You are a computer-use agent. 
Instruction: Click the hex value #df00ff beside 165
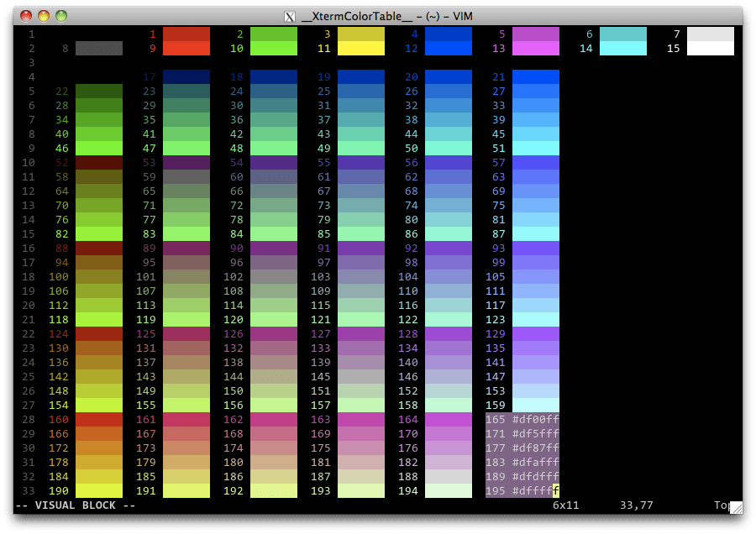(537, 420)
